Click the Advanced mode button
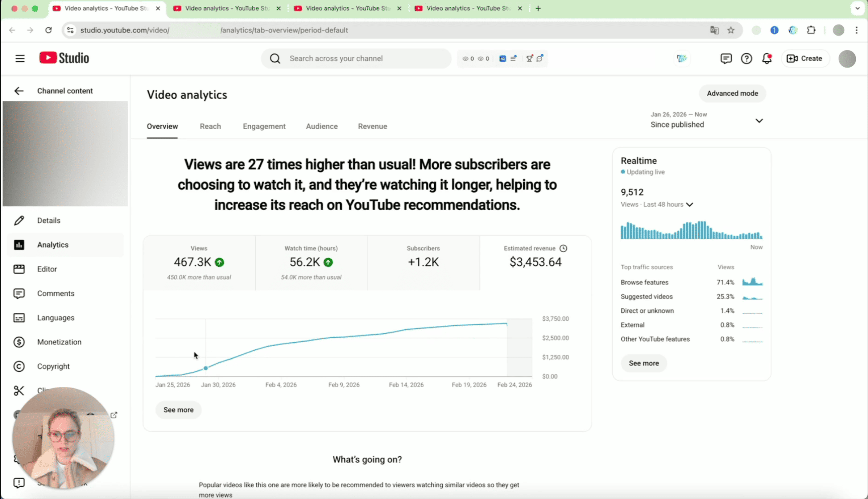Image resolution: width=868 pixels, height=499 pixels. point(732,93)
